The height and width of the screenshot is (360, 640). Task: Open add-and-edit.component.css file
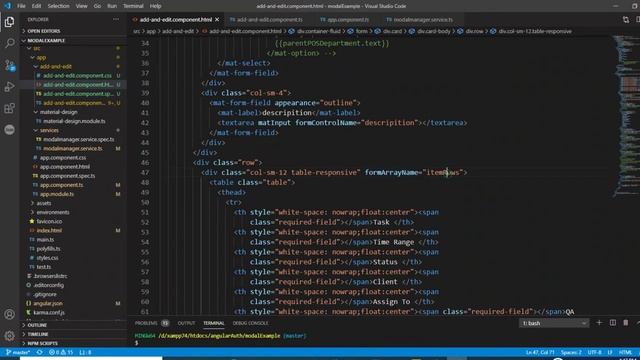[77, 76]
